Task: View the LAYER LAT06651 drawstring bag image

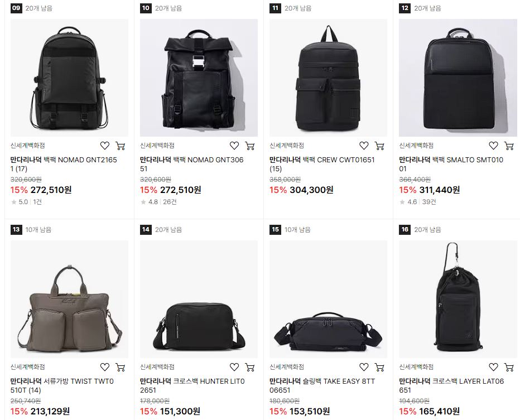Action: [458, 299]
